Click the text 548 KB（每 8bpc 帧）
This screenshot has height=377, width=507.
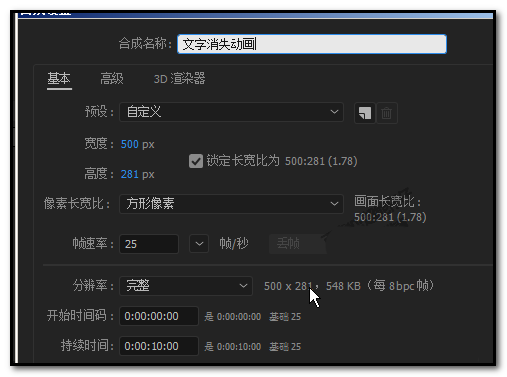tap(380, 286)
